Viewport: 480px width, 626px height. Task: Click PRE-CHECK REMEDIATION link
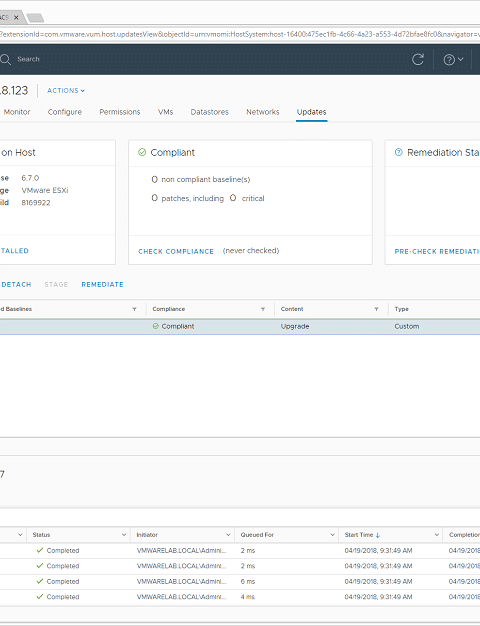437,252
